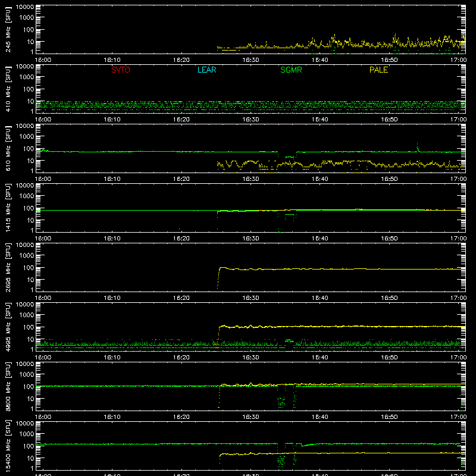Screen dimensions: 476x476
Task: Click the 10 y-axis label of 1415 MHz panel
Action: tap(30, 220)
